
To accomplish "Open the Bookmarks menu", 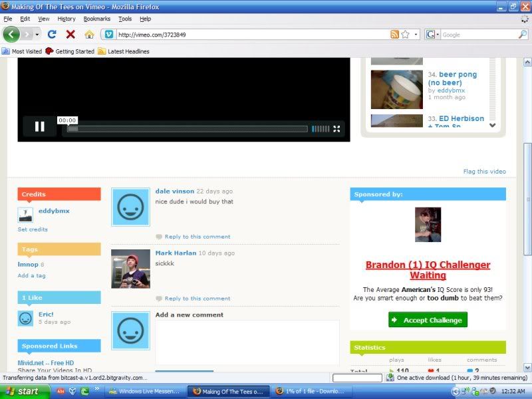I will click(97, 19).
